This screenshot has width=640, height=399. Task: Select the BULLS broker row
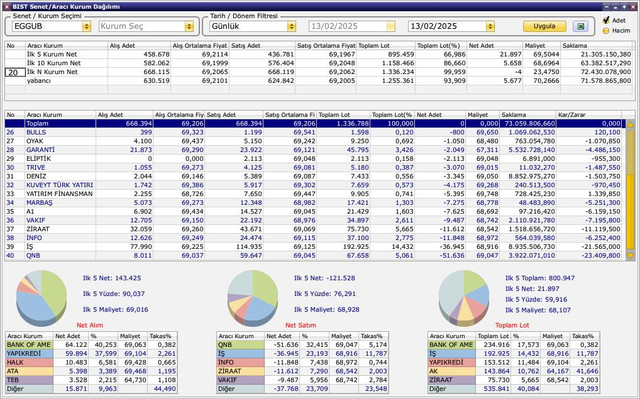[x=314, y=133]
